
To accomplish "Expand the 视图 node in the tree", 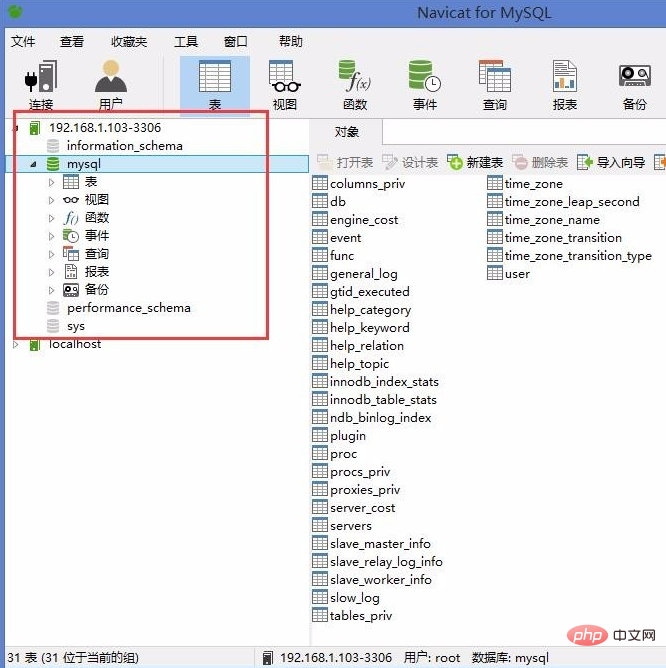I will [x=51, y=200].
